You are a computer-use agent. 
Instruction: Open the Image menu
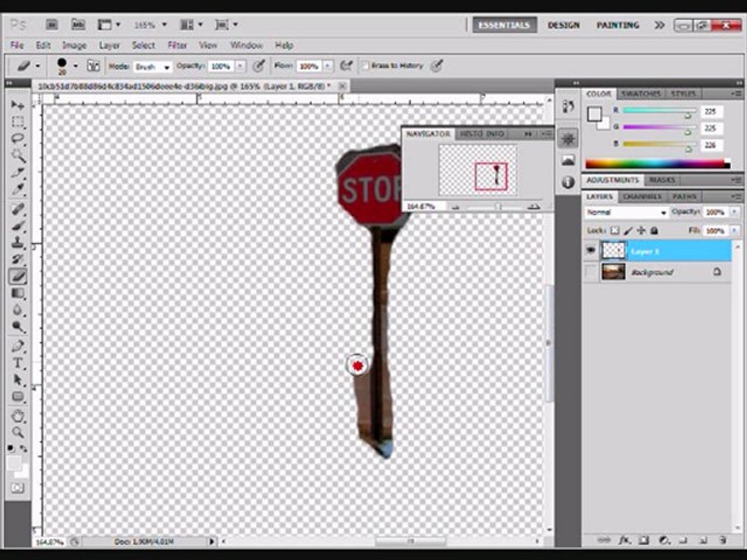pyautogui.click(x=74, y=45)
